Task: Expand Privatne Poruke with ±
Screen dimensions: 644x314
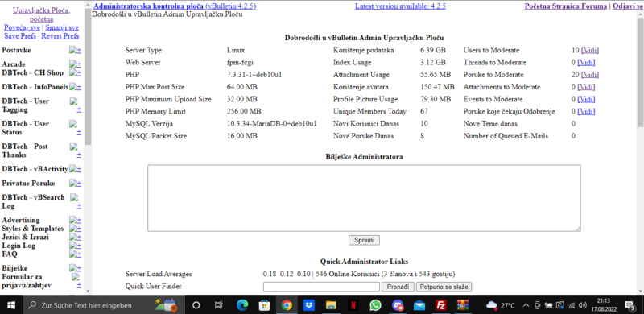Action: 78,183
